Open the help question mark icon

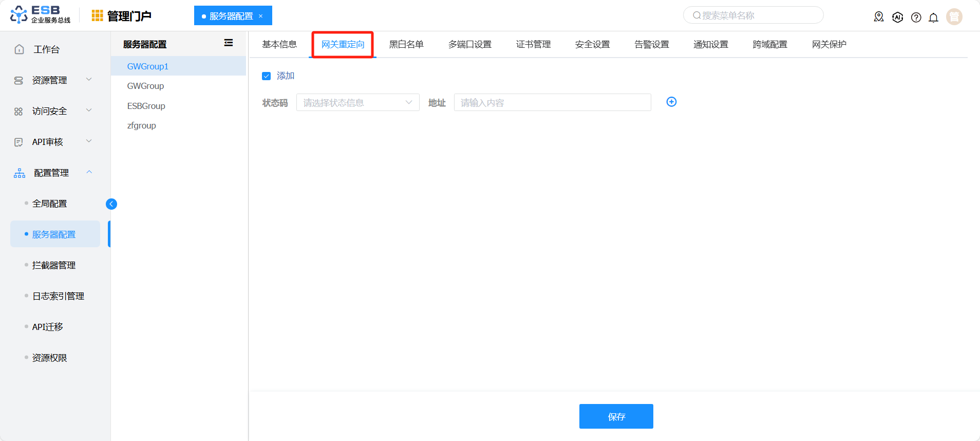coord(916,17)
